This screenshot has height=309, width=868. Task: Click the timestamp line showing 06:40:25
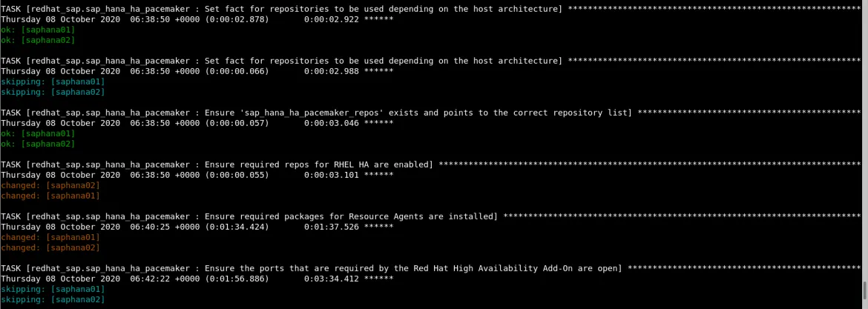(x=197, y=227)
